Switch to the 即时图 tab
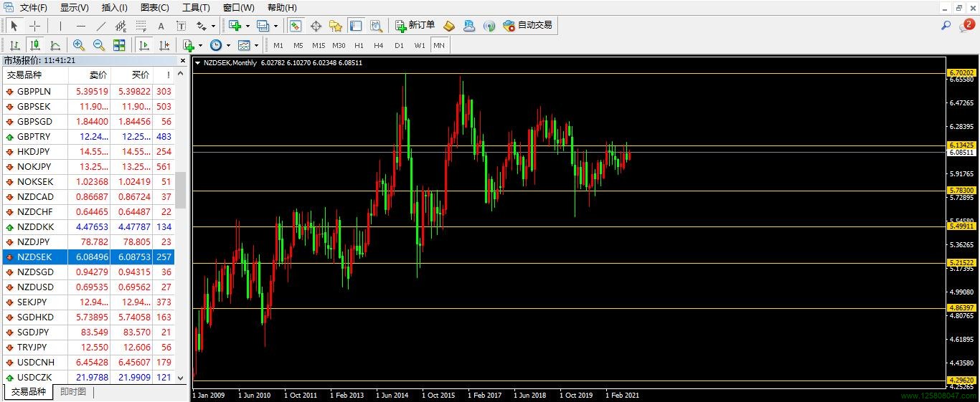The width and height of the screenshot is (980, 402). 73,392
